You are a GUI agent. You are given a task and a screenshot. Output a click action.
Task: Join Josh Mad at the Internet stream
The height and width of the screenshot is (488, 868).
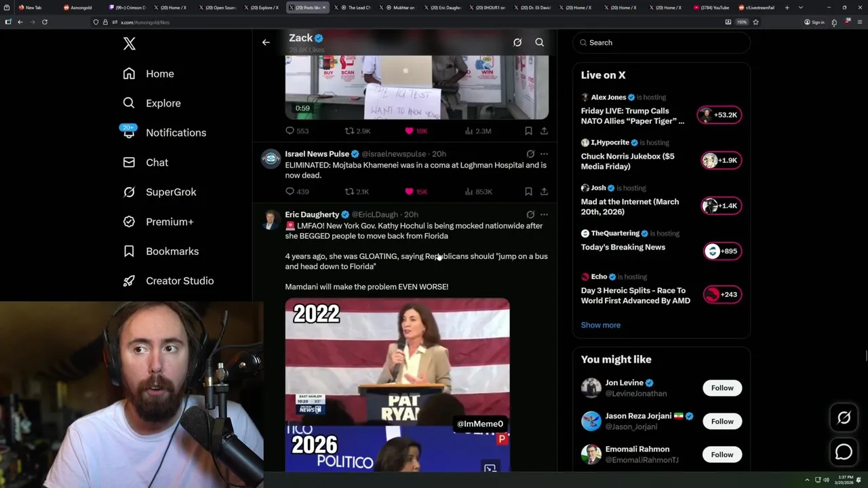(x=722, y=205)
